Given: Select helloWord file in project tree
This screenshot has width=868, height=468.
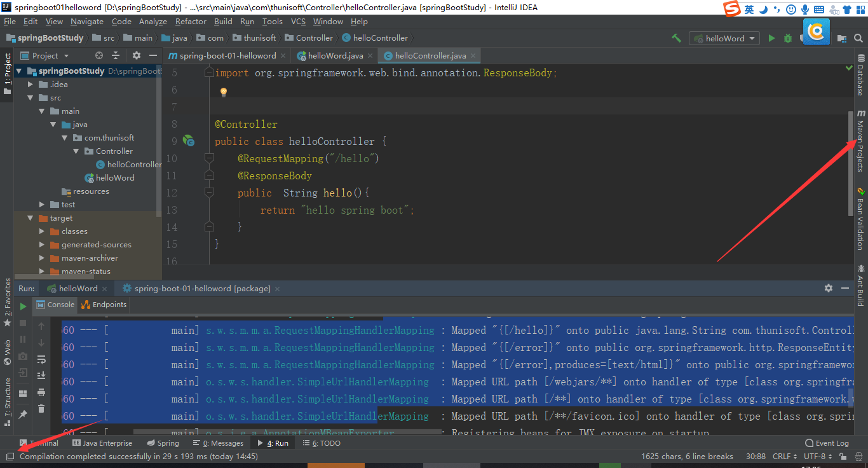Looking at the screenshot, I should pos(109,178).
